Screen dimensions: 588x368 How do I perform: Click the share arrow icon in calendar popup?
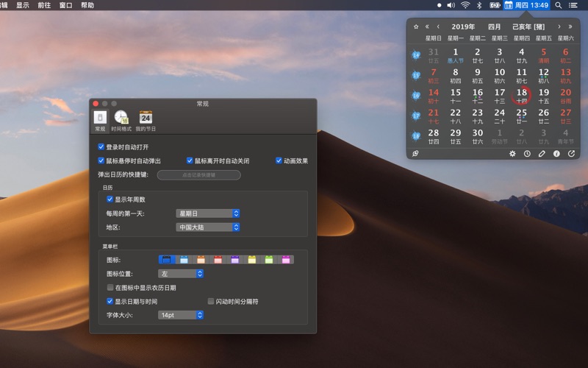tap(571, 154)
